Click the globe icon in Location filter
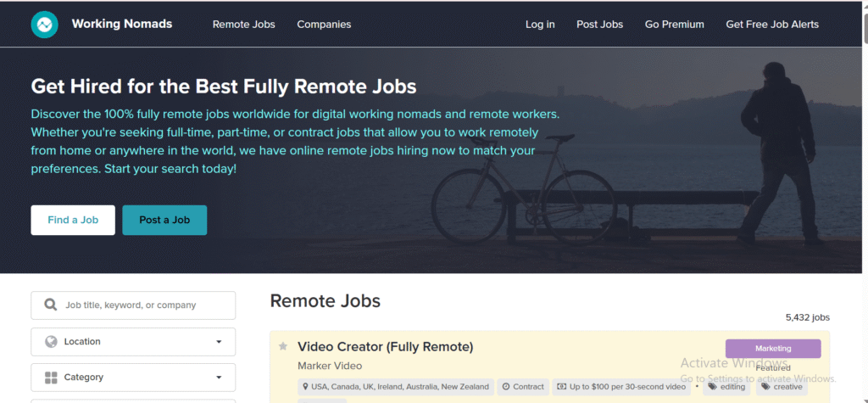Image resolution: width=868 pixels, height=403 pixels. click(51, 342)
